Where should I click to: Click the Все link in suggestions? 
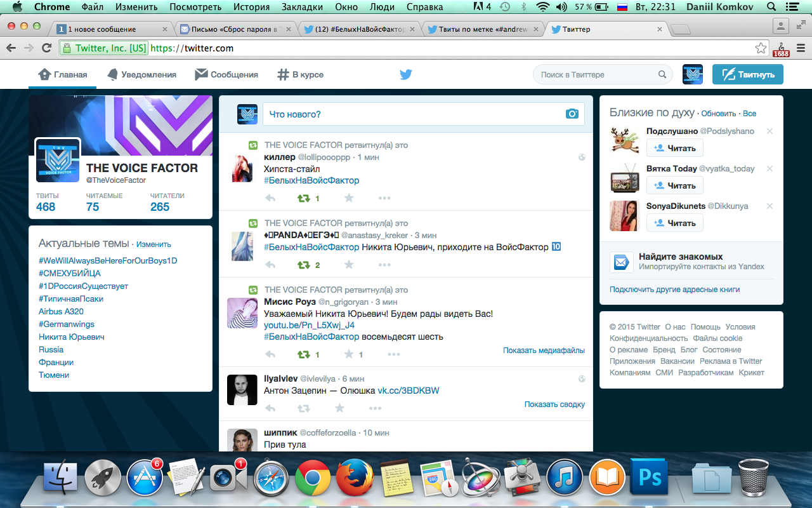[749, 114]
